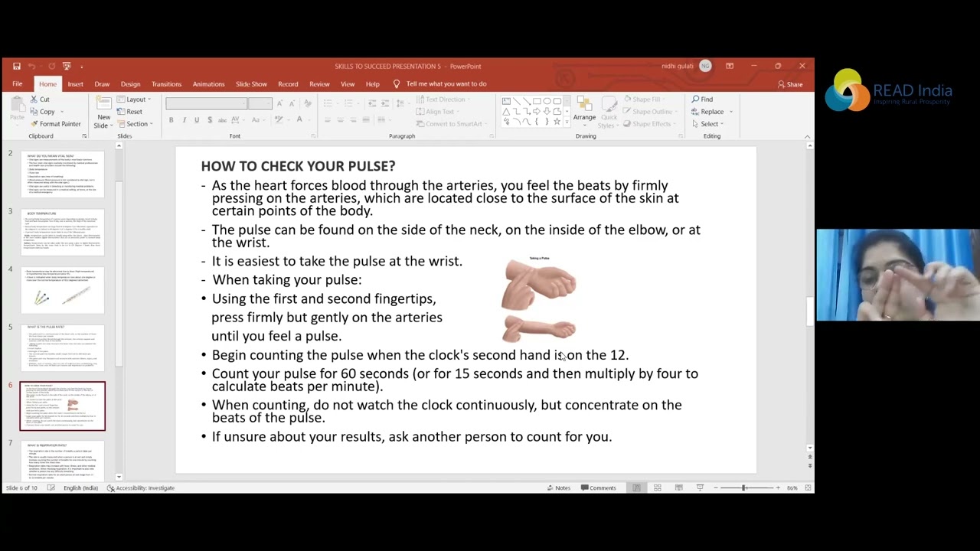Click the Text Box shape in the shapes gallery
This screenshot has width=980, height=551.
507,102
